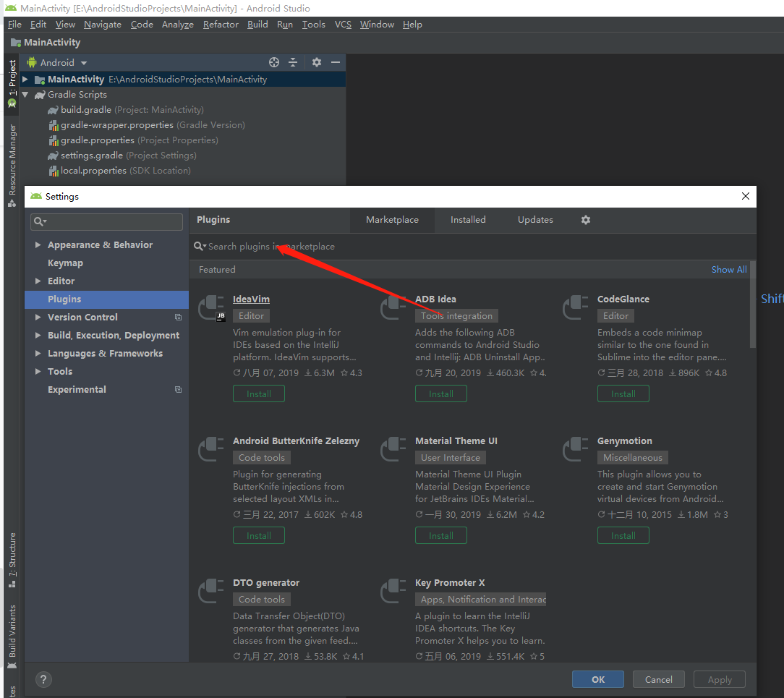Open the Refactor menu
The width and height of the screenshot is (784, 698).
(x=221, y=25)
